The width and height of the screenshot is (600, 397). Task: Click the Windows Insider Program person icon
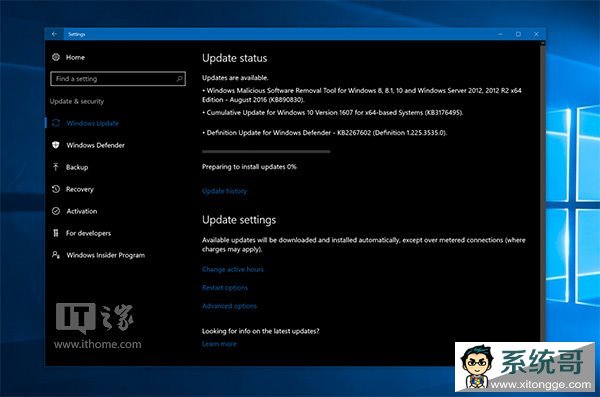point(56,255)
